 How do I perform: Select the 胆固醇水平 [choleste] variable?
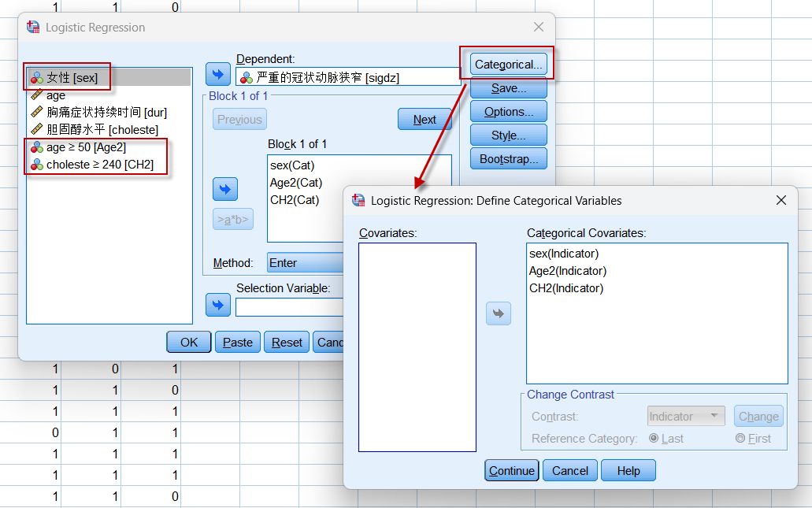102,129
